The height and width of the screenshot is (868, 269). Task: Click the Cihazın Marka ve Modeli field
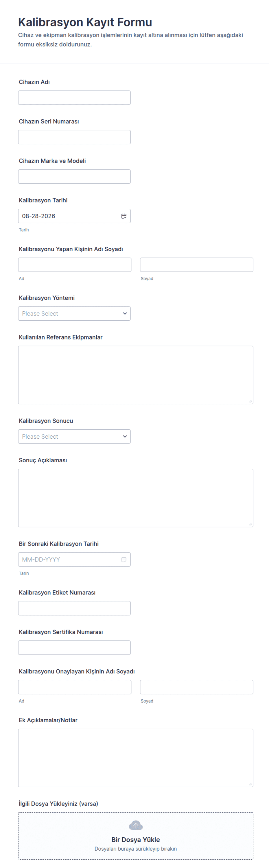pyautogui.click(x=74, y=177)
